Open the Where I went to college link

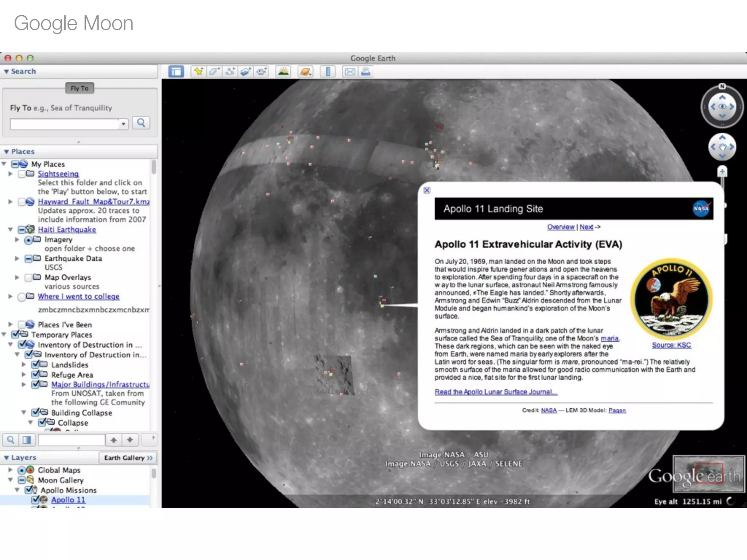point(79,297)
